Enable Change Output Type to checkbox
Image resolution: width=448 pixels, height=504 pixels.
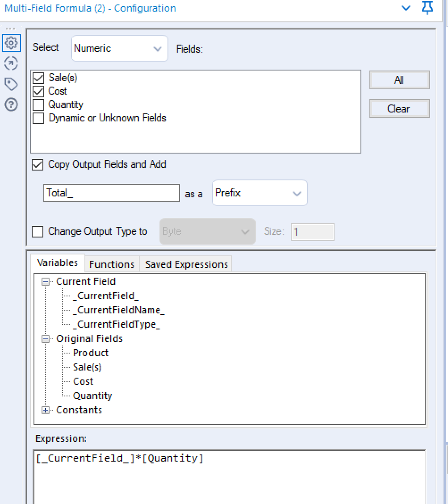[38, 232]
